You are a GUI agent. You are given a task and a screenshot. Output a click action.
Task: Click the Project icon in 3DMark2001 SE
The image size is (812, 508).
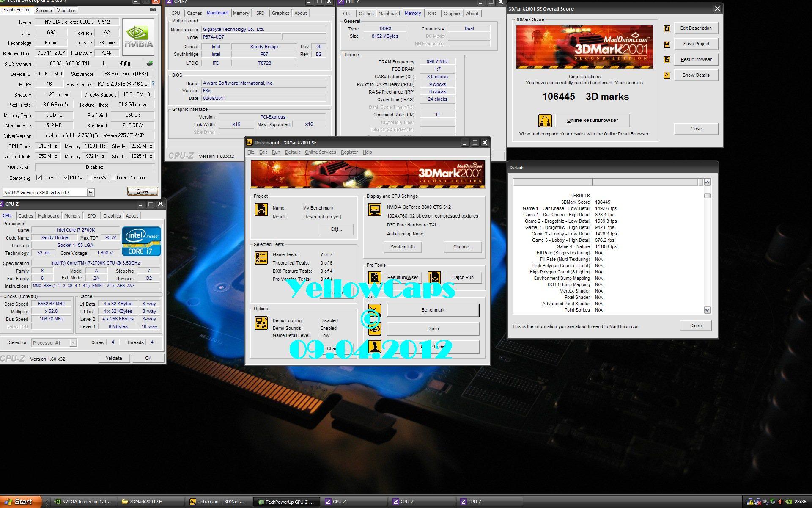tap(261, 210)
